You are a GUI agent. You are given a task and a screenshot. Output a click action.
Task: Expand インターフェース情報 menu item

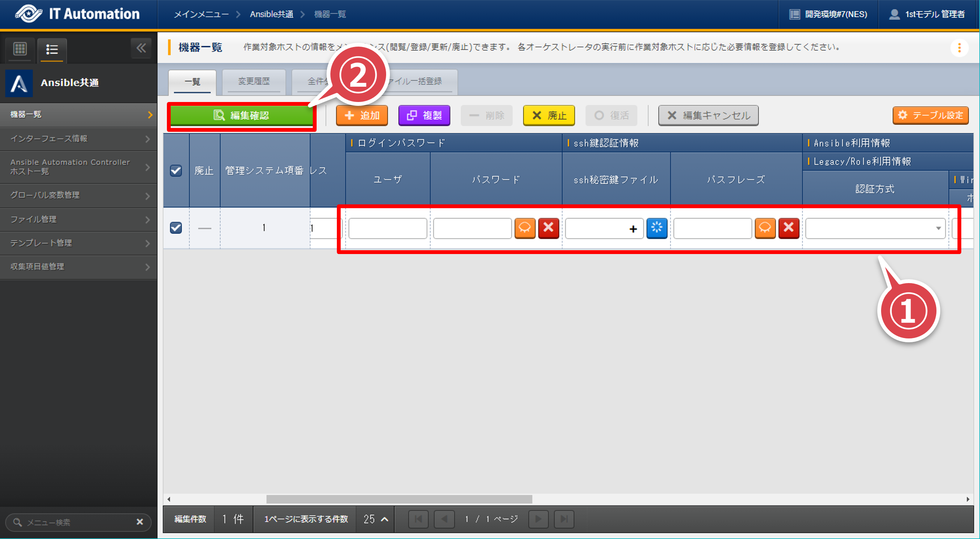coord(78,139)
